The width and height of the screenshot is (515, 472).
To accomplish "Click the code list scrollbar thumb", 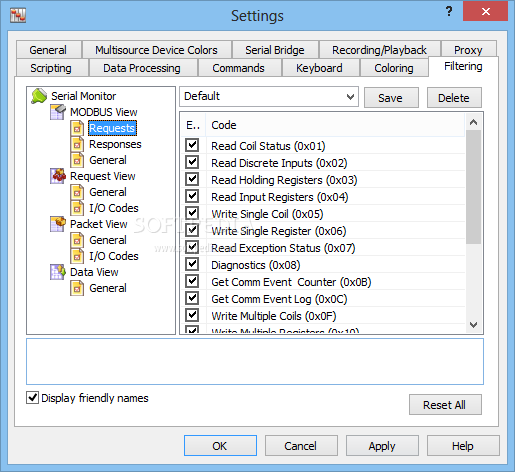I will click(x=473, y=187).
